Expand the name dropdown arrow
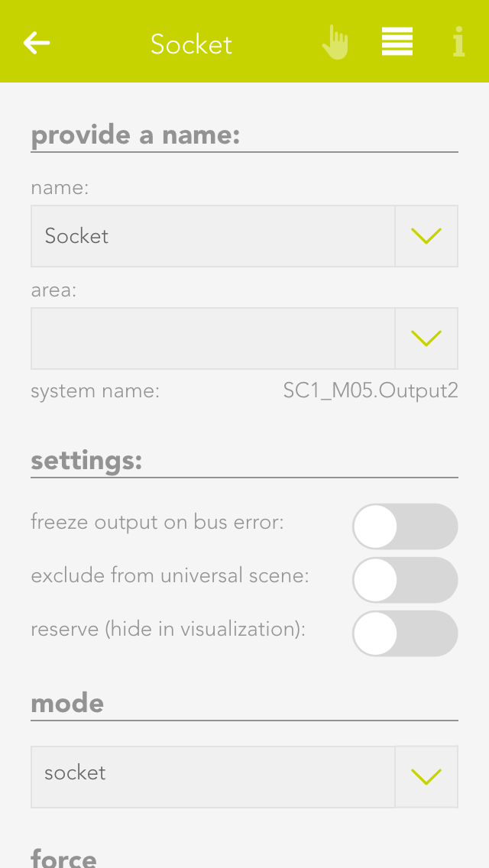 tap(426, 236)
